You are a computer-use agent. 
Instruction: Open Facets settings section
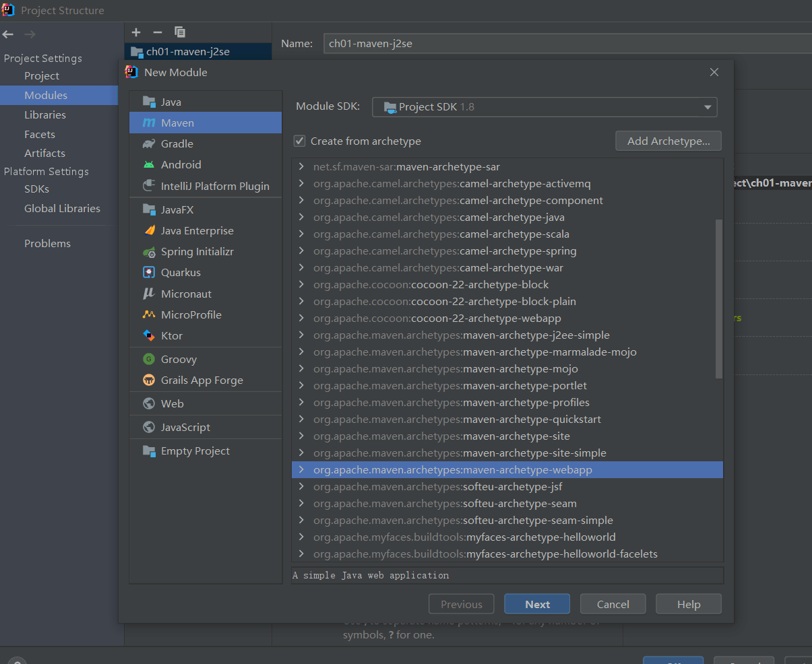[x=40, y=134]
